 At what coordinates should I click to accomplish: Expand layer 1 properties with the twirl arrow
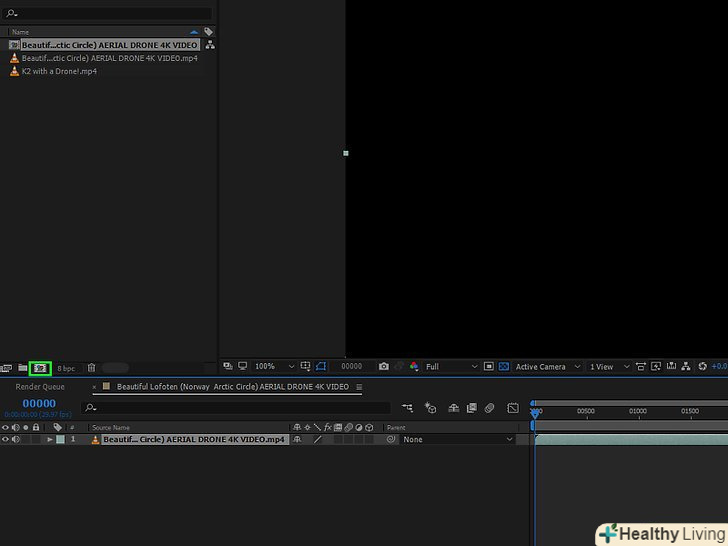(50, 439)
